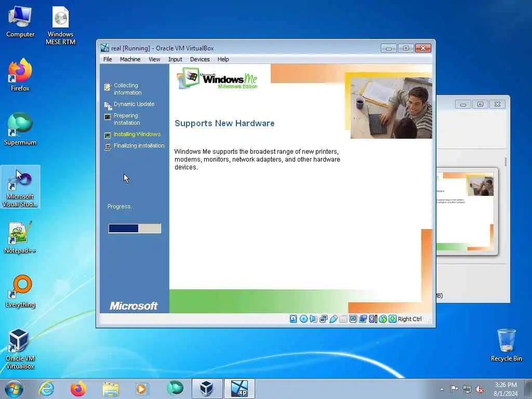Click the Microsoft logo in setup sidebar
Viewport: 532px width, 399px height.
(134, 305)
